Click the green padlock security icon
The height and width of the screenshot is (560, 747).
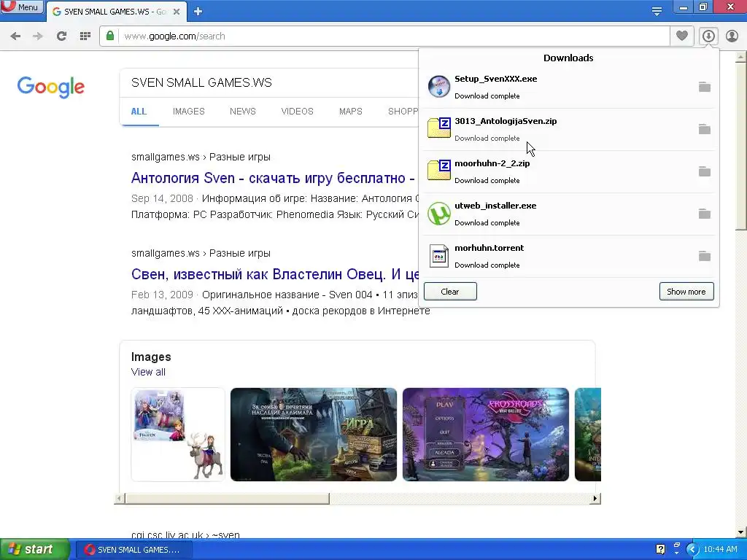[x=110, y=36]
